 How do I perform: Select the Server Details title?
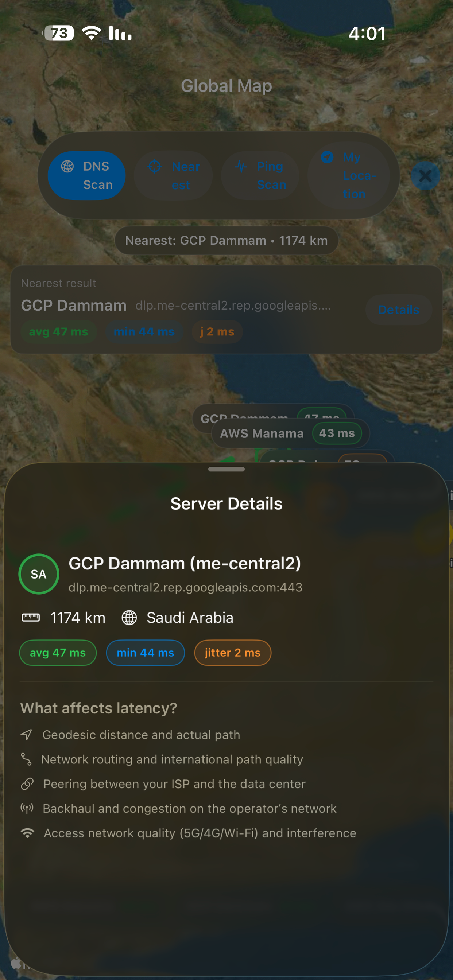(x=226, y=504)
